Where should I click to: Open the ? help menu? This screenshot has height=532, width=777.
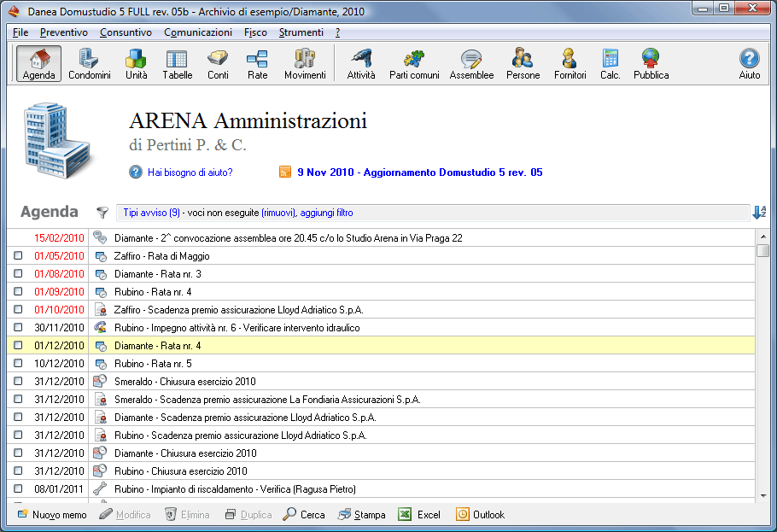[337, 32]
